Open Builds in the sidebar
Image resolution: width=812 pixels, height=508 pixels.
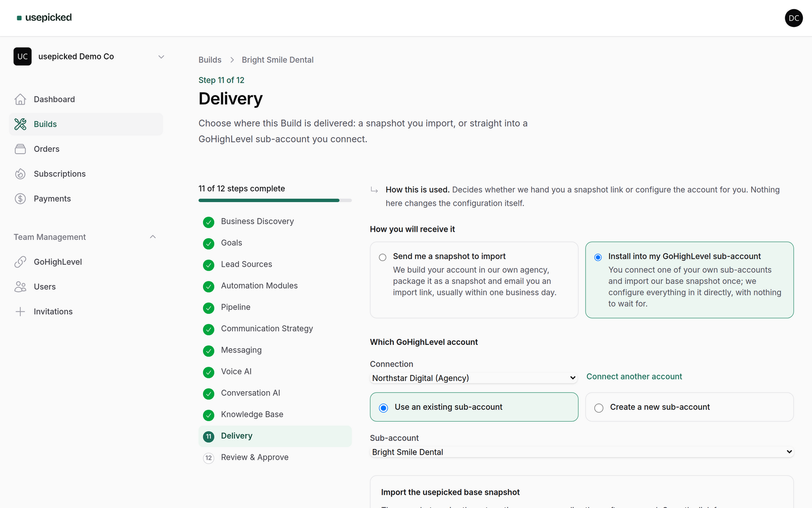click(x=86, y=124)
